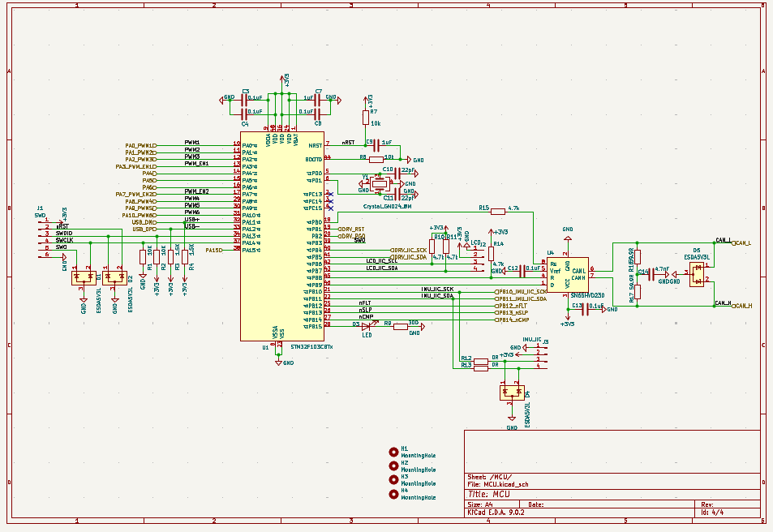Select the Y1 crystal symbol
Screen dimensions: 773x532
click(378, 184)
